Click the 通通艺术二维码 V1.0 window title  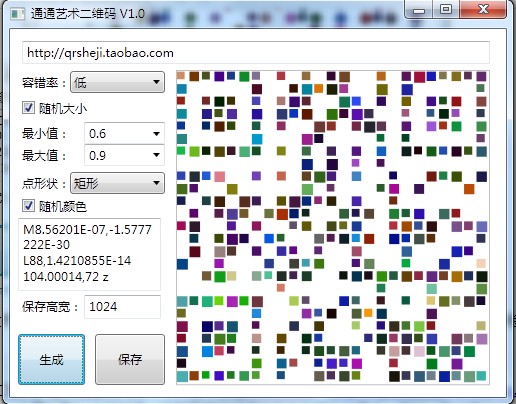coord(88,14)
